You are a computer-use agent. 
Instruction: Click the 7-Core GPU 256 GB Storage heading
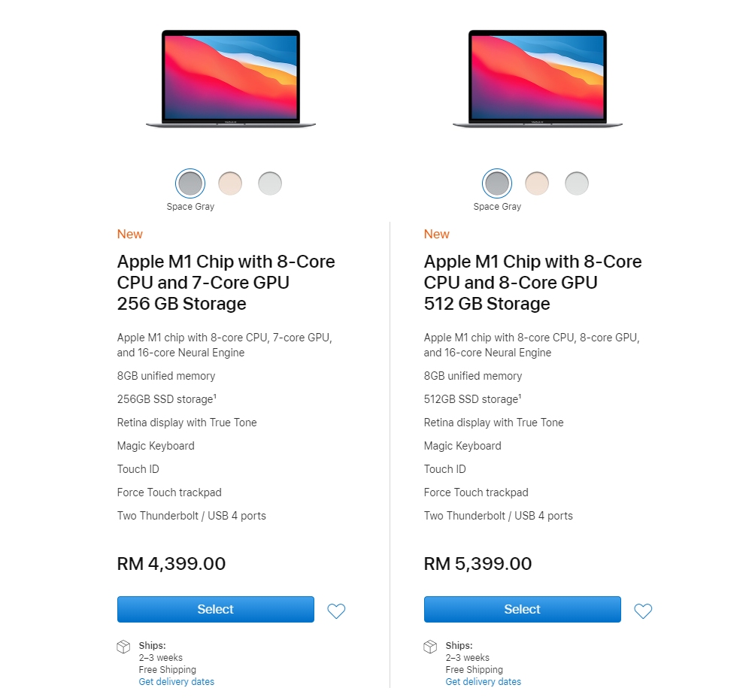pyautogui.click(x=226, y=283)
